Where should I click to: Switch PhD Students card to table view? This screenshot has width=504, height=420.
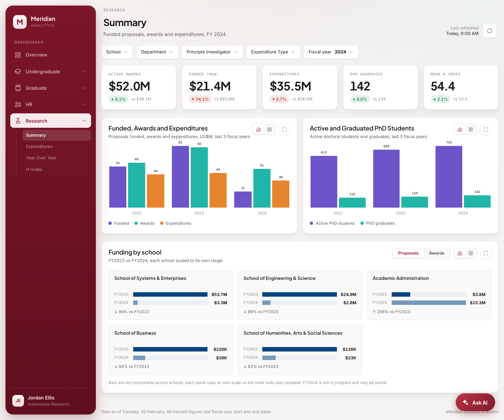click(x=471, y=129)
